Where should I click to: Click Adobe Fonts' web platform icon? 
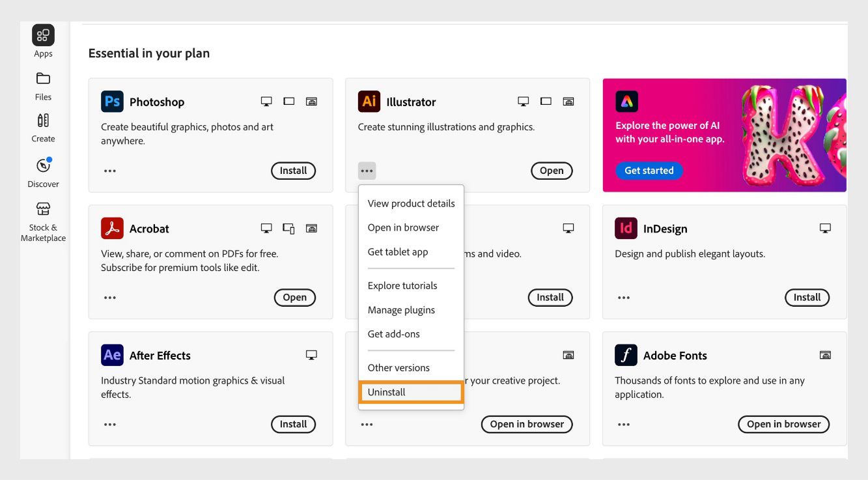tap(825, 355)
